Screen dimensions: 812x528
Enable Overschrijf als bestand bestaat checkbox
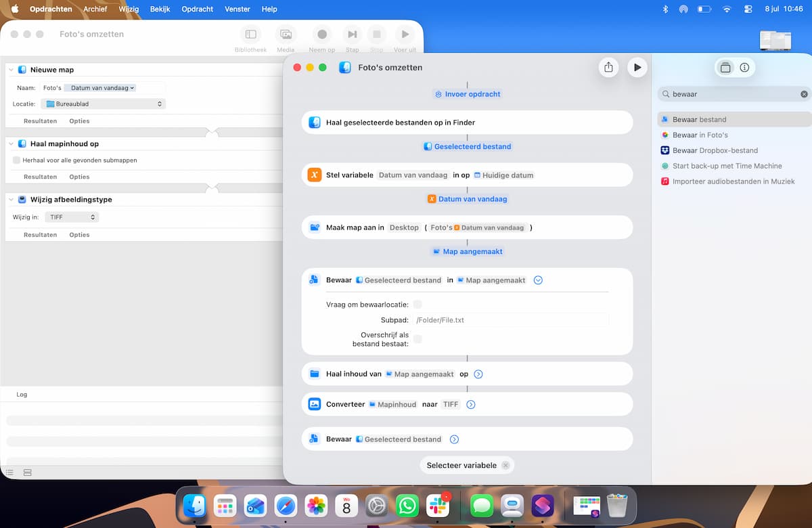(418, 339)
